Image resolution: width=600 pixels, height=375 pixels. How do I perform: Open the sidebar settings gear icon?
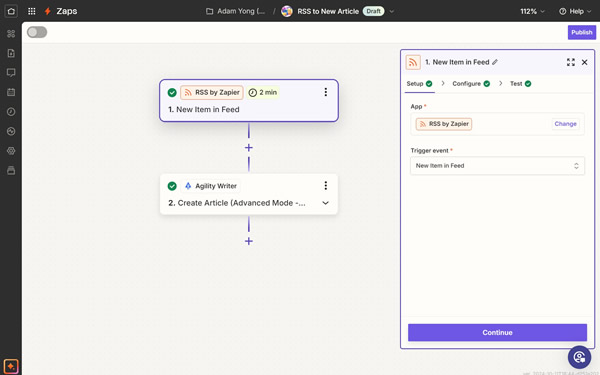click(x=11, y=151)
